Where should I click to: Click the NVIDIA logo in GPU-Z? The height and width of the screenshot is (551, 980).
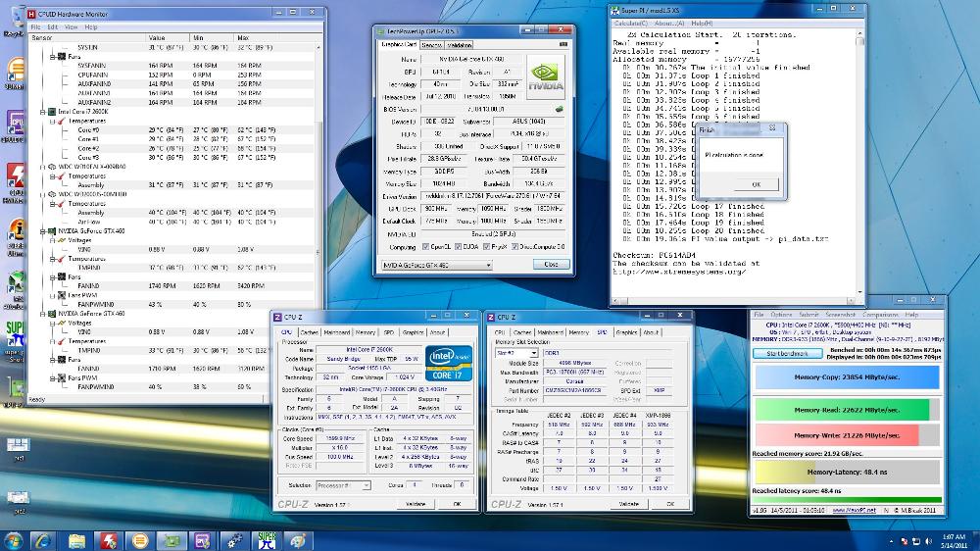546,76
